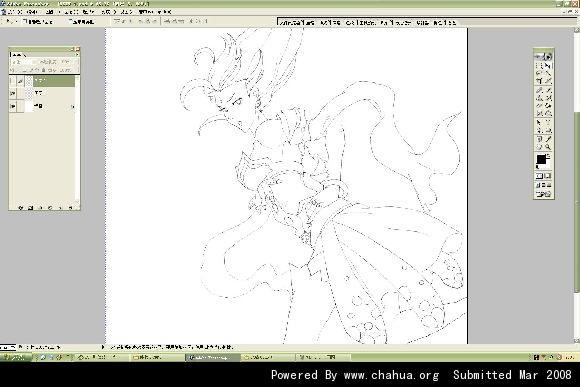
Task: Switch to Standard Screen mode
Action: click(538, 185)
